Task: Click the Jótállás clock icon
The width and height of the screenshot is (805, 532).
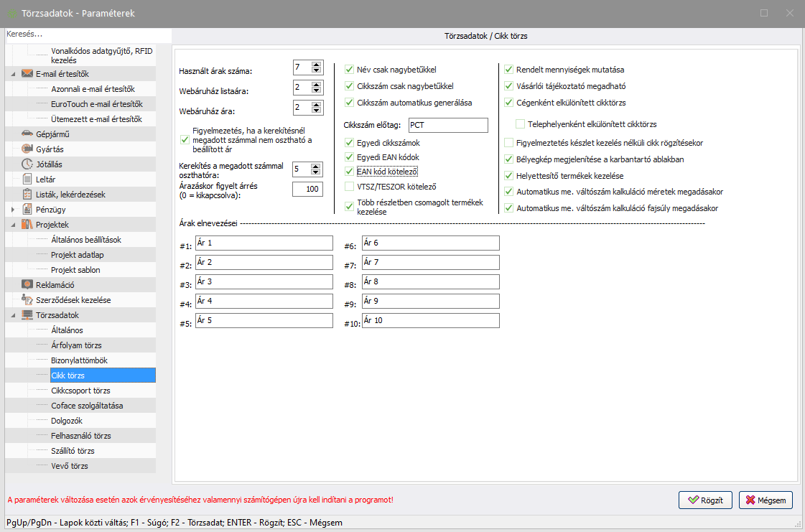Action: [x=27, y=164]
